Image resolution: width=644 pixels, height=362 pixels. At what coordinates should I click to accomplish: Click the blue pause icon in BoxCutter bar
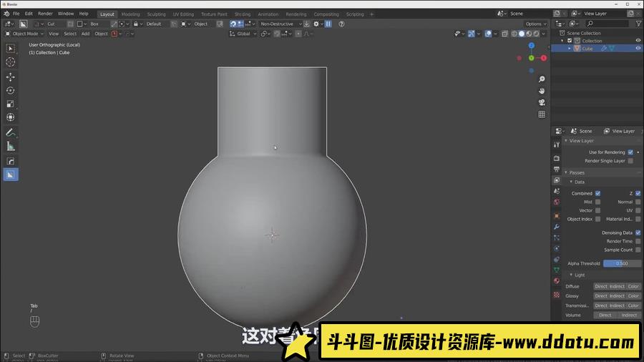tap(328, 24)
